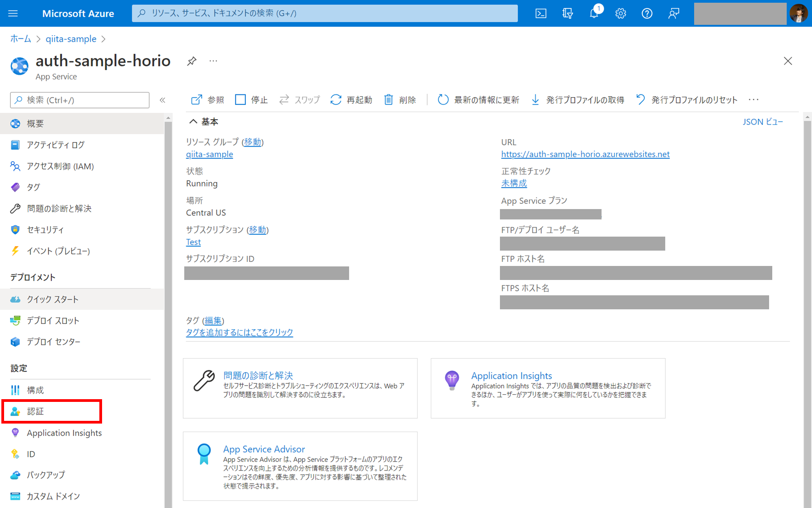
Task: Pin auth-sample-horio to dashboard
Action: (x=192, y=61)
